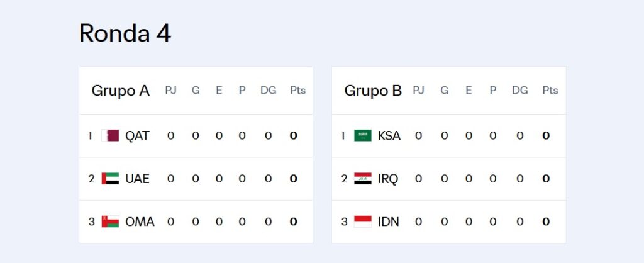This screenshot has height=263, width=644.
Task: Open the OMA team link
Action: pos(140,222)
